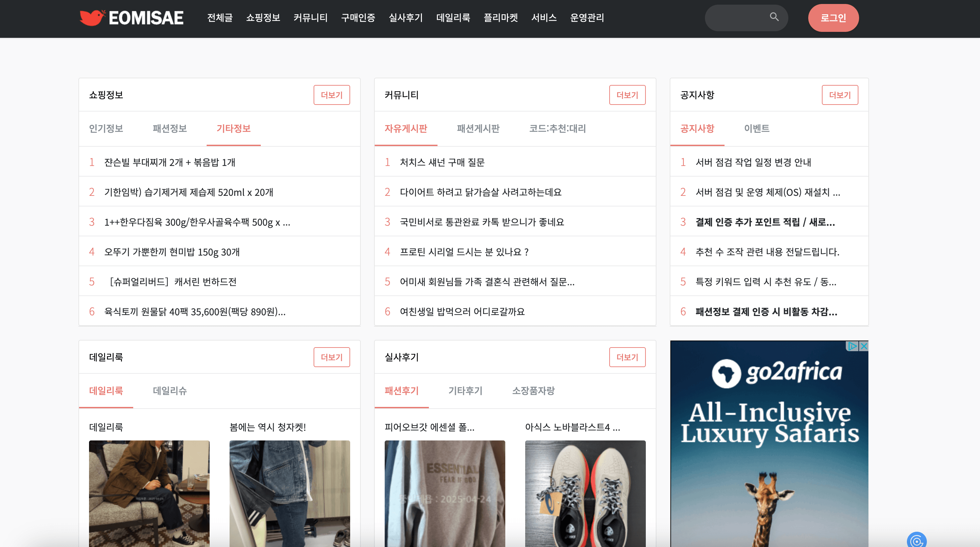Open the 구매인증 menu item
Image resolution: width=980 pixels, height=547 pixels.
(x=357, y=18)
